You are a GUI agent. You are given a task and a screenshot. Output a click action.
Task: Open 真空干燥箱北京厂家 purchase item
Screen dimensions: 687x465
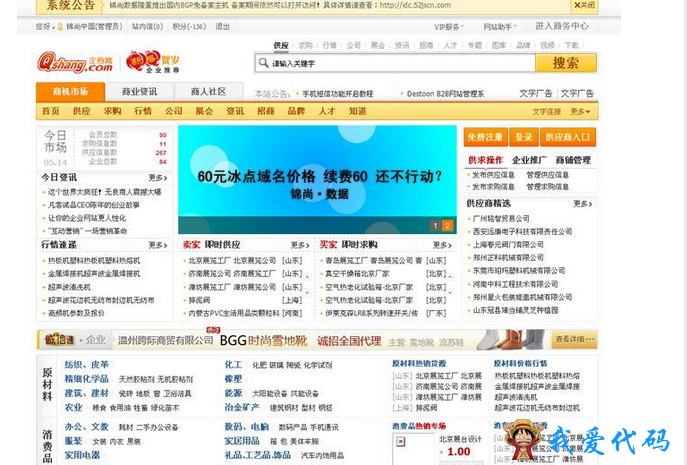click(x=357, y=273)
